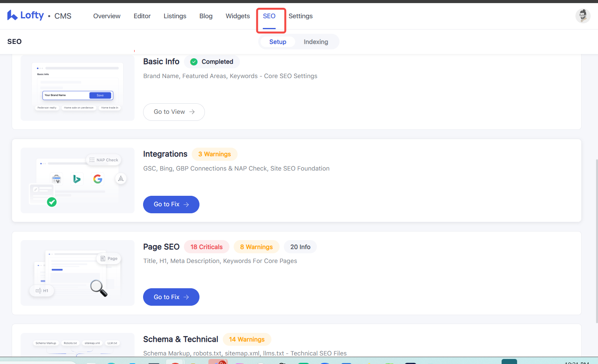Switch to the Indexing sub-tab
Viewport: 598px width, 364px height.
316,42
